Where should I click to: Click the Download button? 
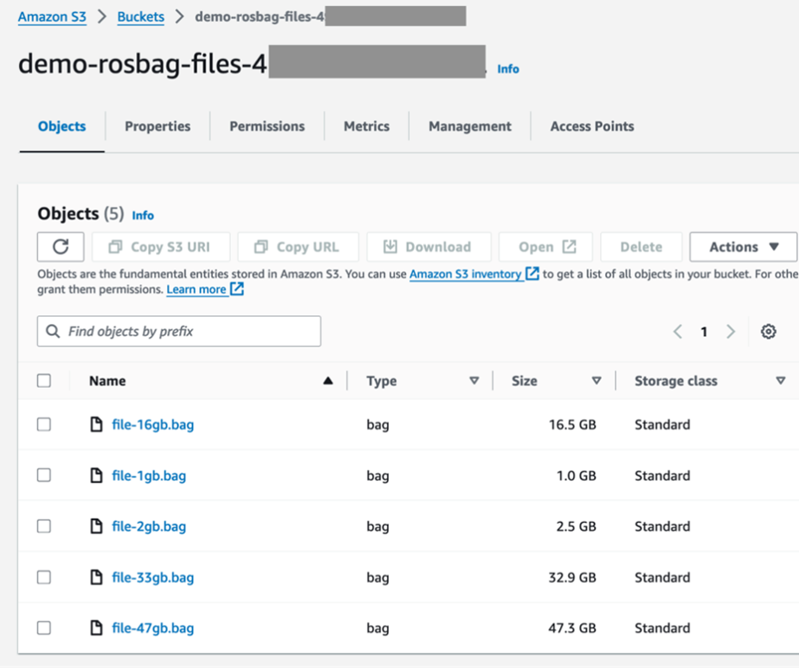428,247
